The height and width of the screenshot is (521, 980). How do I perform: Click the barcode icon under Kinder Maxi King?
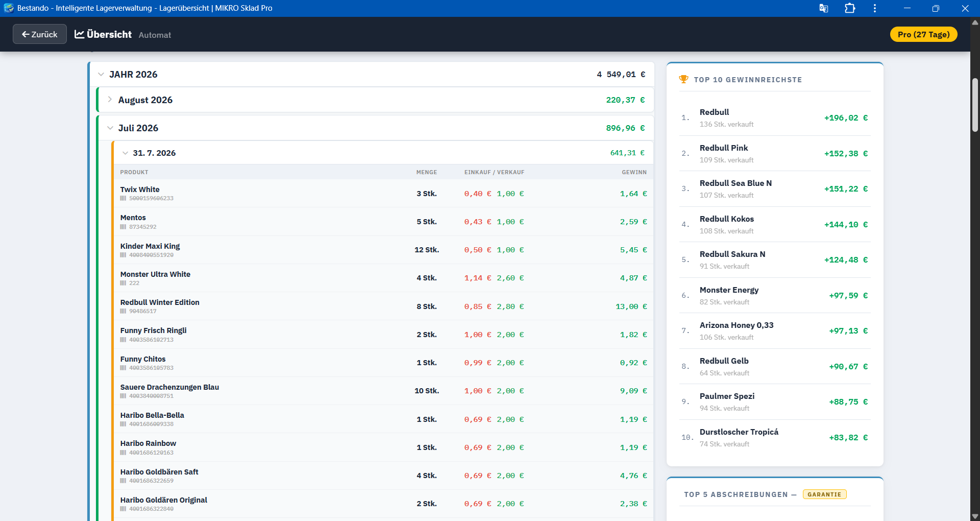[123, 255]
